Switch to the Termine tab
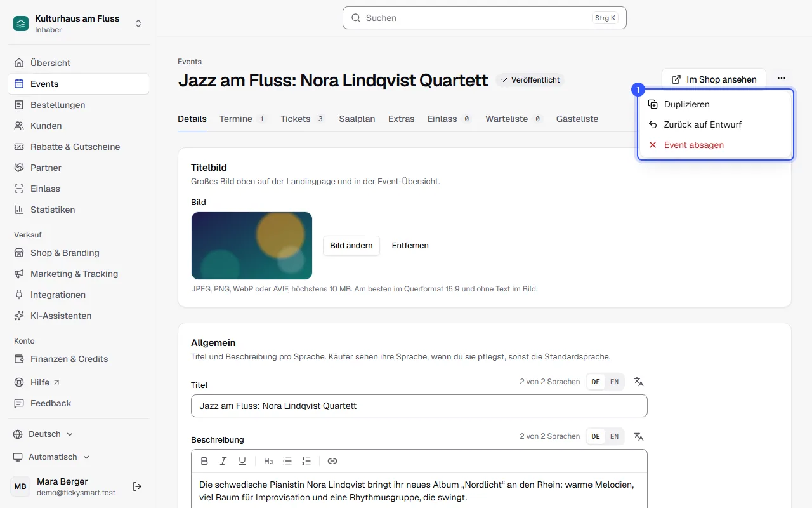 (243, 119)
